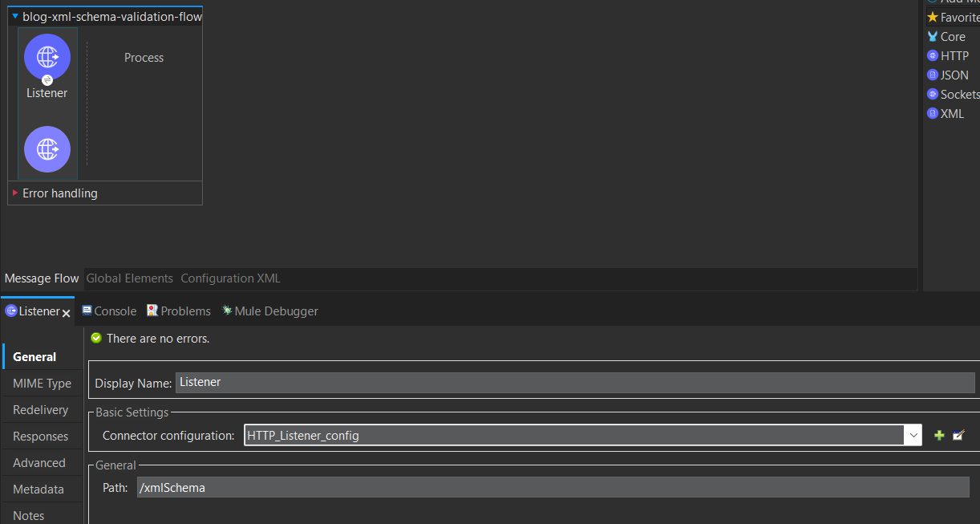Image resolution: width=980 pixels, height=524 pixels.
Task: Click the green plus add configuration icon
Action: pos(939,436)
